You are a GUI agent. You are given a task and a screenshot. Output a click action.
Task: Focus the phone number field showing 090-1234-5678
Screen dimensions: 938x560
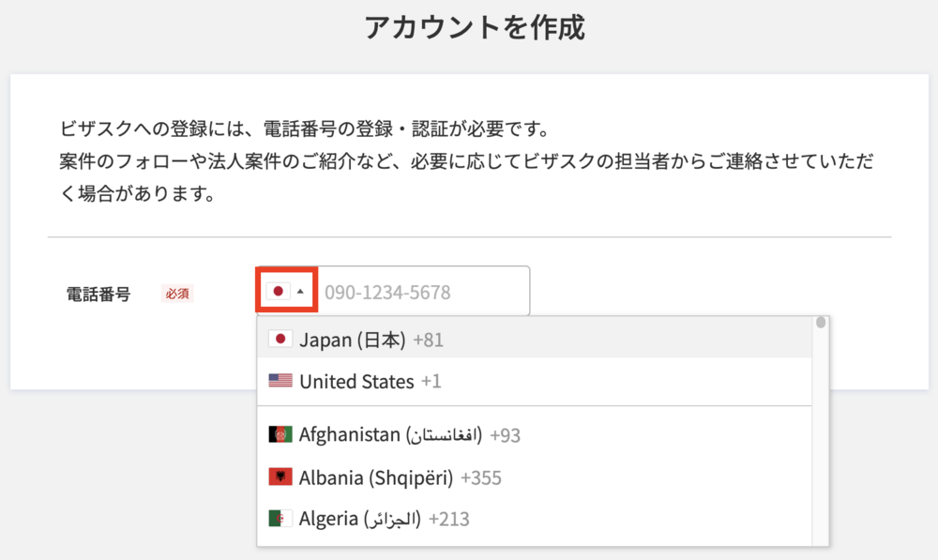pos(423,292)
